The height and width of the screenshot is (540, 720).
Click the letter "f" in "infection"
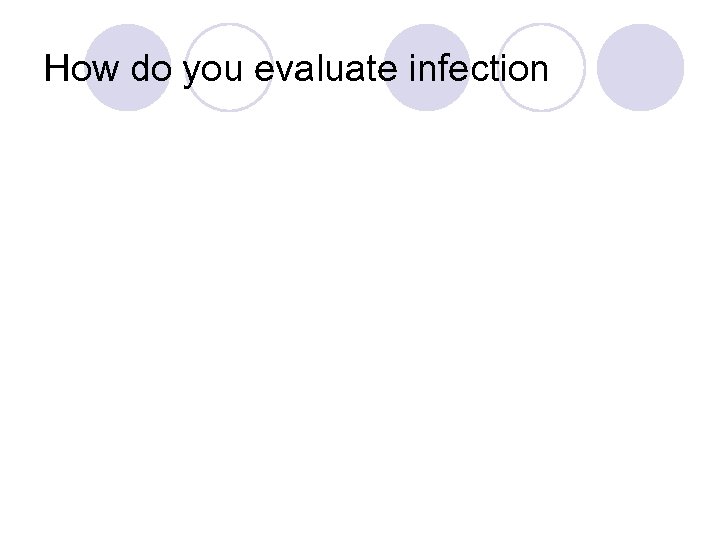pyautogui.click(x=444, y=69)
